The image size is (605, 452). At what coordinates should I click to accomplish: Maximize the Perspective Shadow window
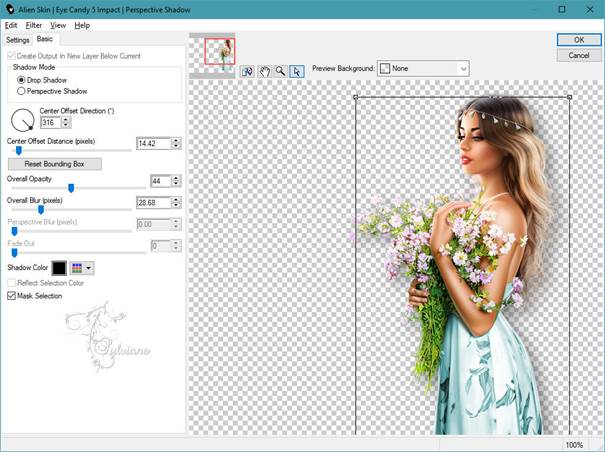pyautogui.click(x=562, y=9)
